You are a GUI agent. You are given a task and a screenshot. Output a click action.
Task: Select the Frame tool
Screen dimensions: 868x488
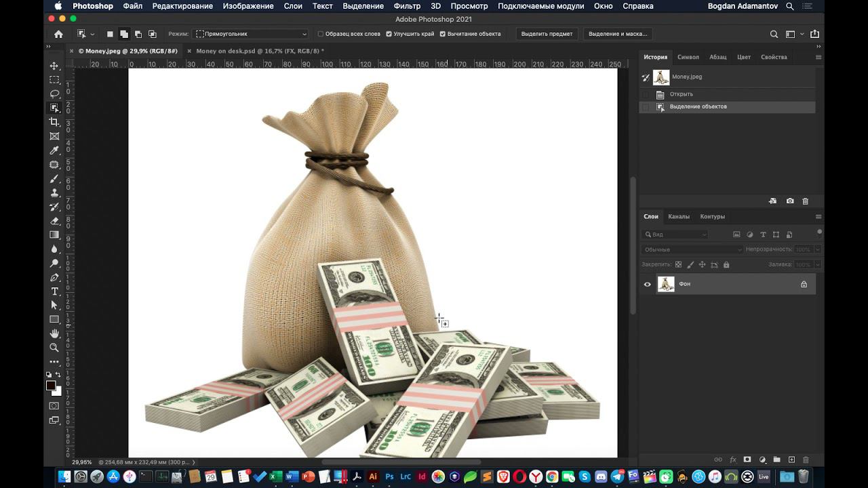pos(54,136)
